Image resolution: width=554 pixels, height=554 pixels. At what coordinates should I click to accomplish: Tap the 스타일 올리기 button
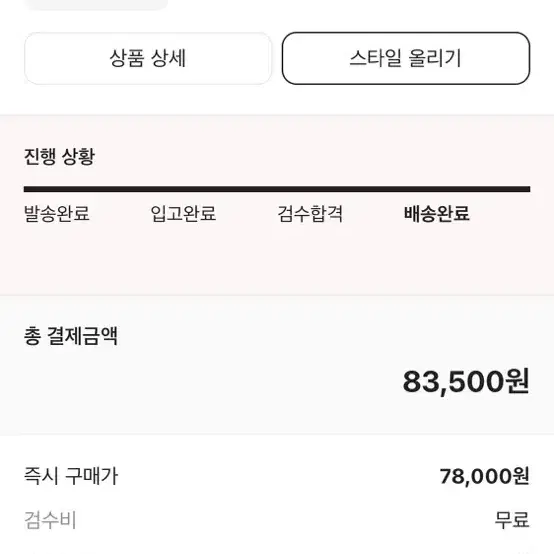coord(406,58)
